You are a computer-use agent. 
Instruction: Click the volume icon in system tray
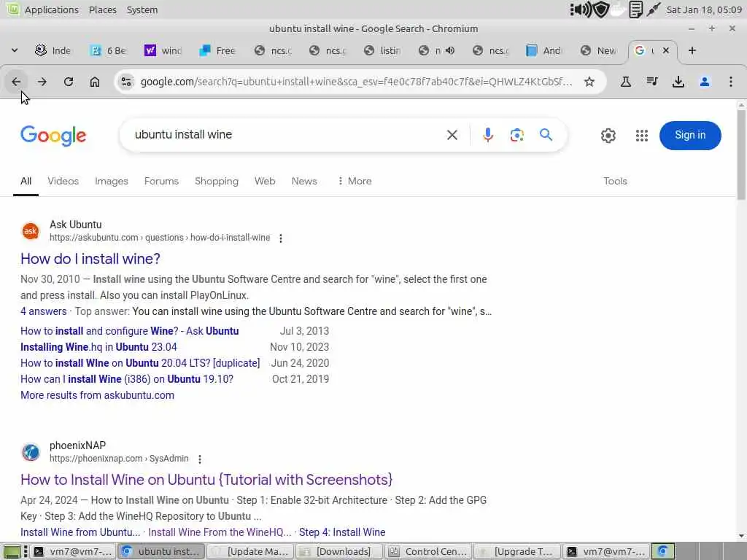coord(580,9)
